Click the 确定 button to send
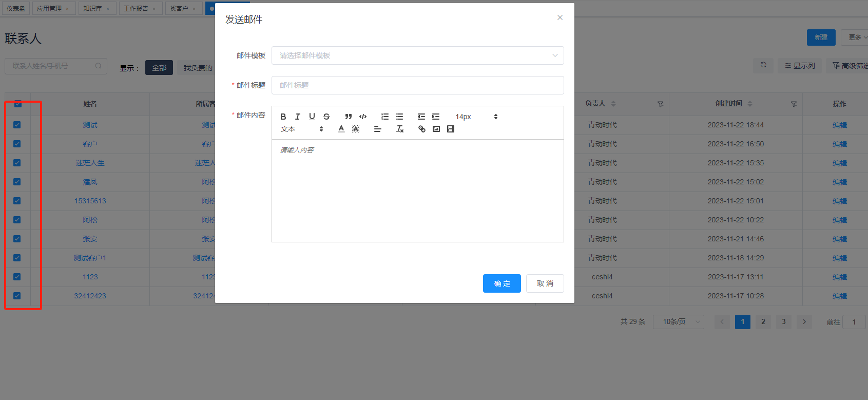Image resolution: width=868 pixels, height=400 pixels. click(x=501, y=283)
